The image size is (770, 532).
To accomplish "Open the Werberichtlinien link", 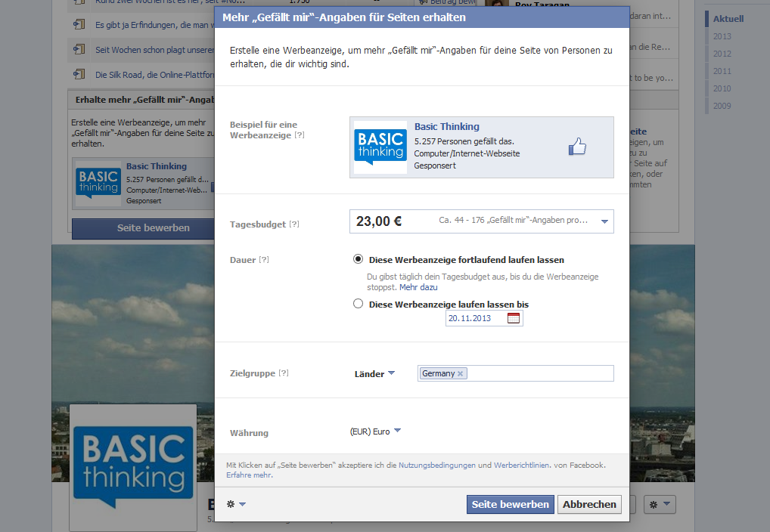I will coord(521,465).
